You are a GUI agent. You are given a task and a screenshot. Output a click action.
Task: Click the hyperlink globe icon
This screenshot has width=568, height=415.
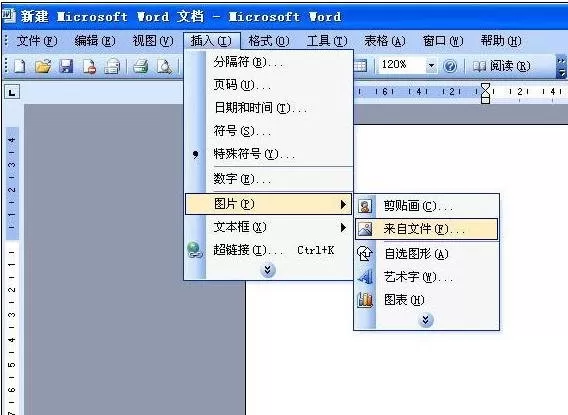tap(195, 250)
